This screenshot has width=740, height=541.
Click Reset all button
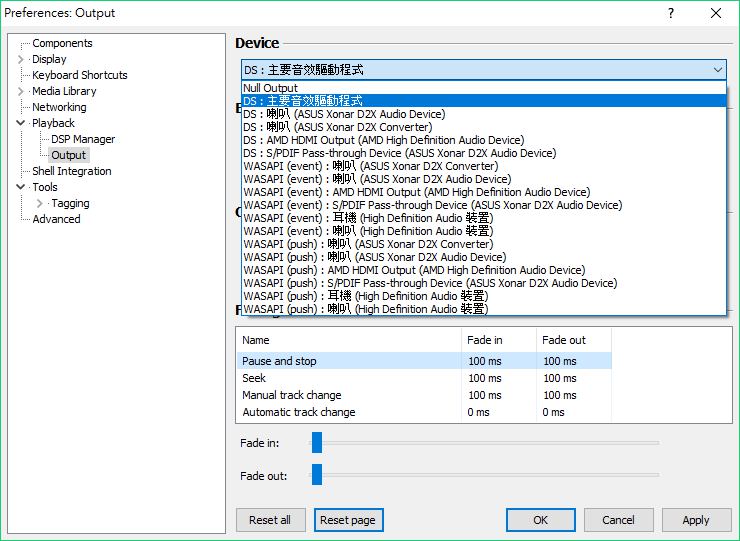(x=270, y=520)
